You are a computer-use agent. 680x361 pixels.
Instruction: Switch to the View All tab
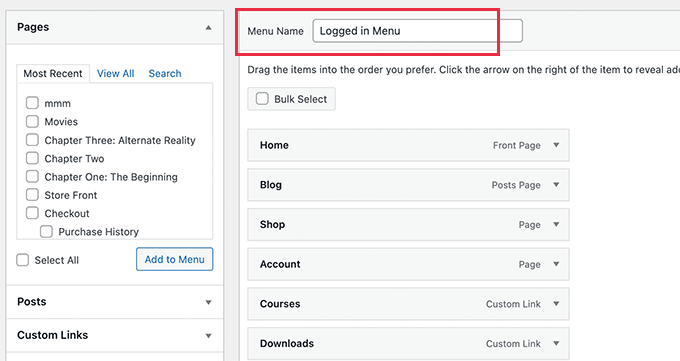115,73
